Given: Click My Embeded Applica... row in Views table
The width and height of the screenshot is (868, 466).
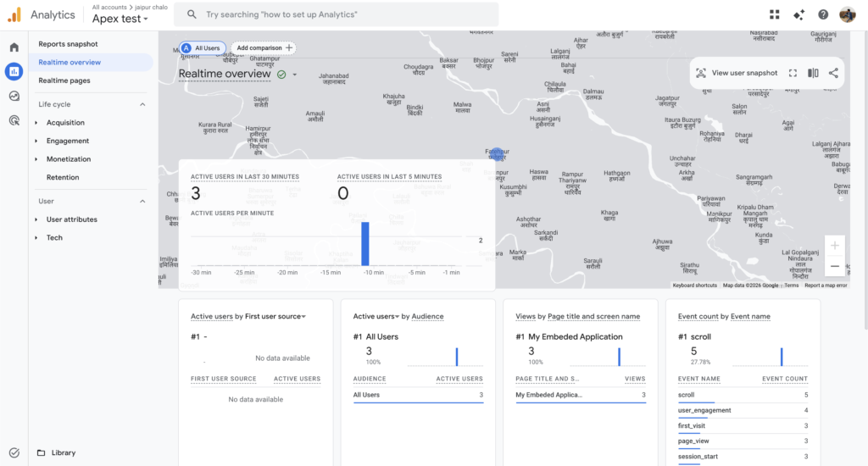Looking at the screenshot, I should click(x=581, y=395).
